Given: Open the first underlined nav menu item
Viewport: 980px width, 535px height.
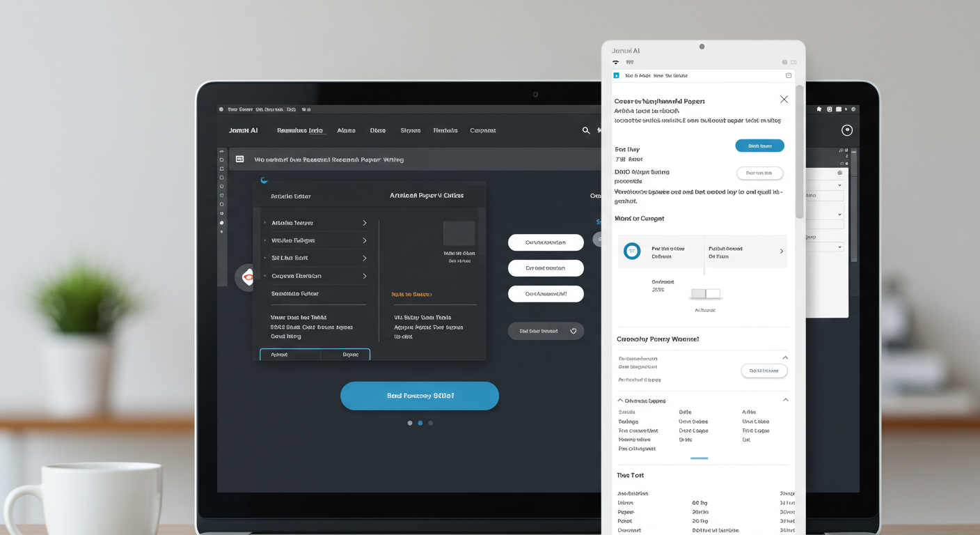Looking at the screenshot, I should pyautogui.click(x=300, y=130).
